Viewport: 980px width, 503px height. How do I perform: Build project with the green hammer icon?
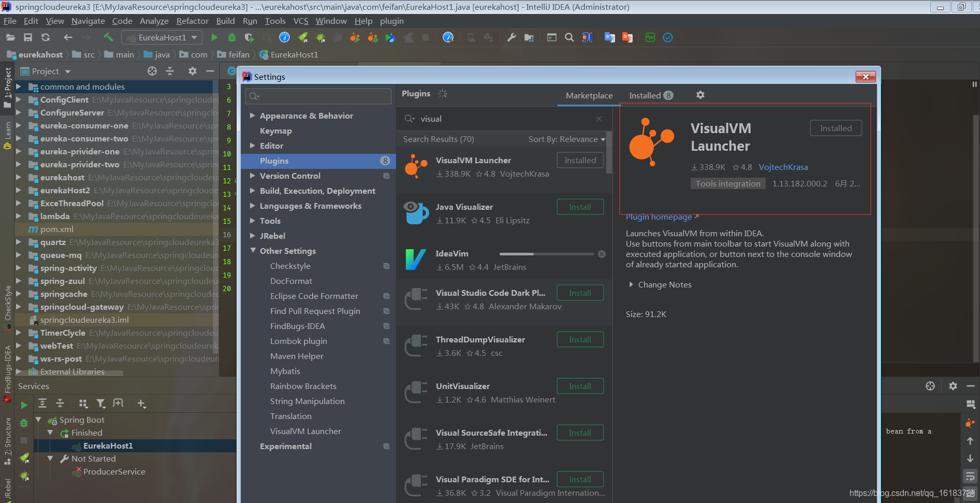[x=108, y=37]
